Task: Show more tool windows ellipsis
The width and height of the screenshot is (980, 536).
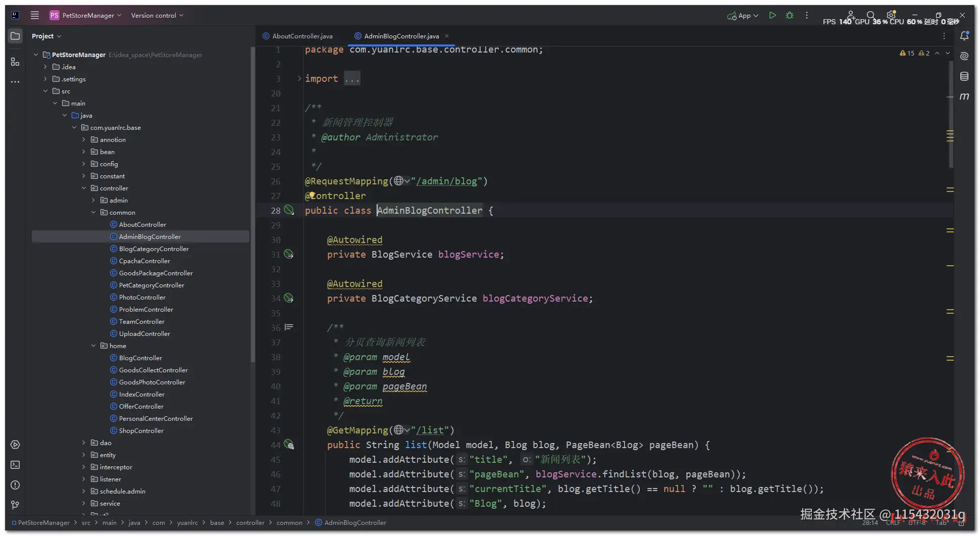Action: (15, 81)
